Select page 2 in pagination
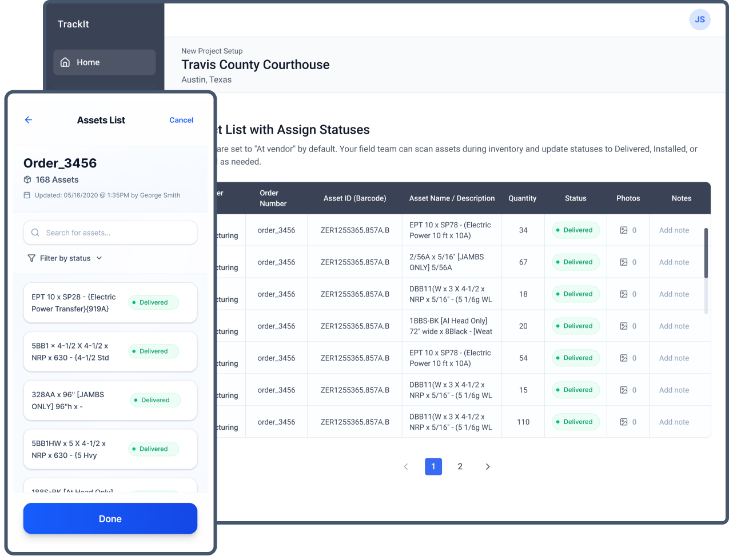The height and width of the screenshot is (560, 729). (460, 467)
